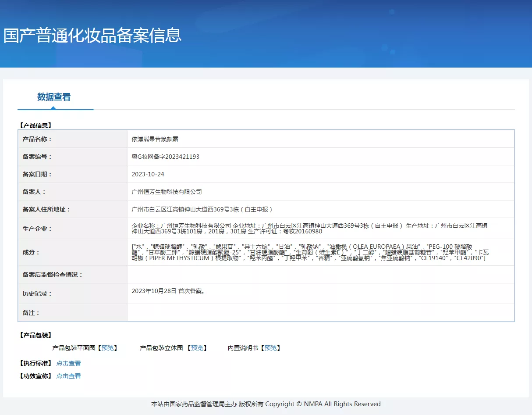Click the 【产品包装】 section heading
Image resolution: width=532 pixels, height=415 pixels.
(x=35, y=335)
